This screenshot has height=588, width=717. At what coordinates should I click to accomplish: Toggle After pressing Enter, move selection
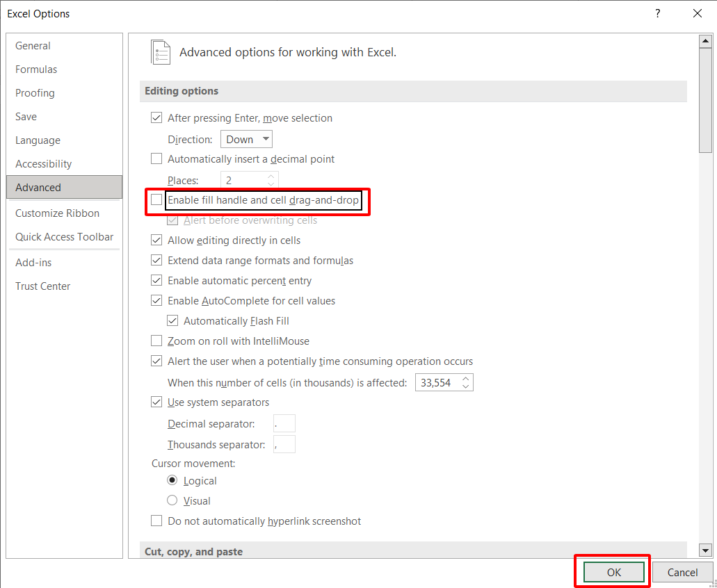[x=156, y=118]
